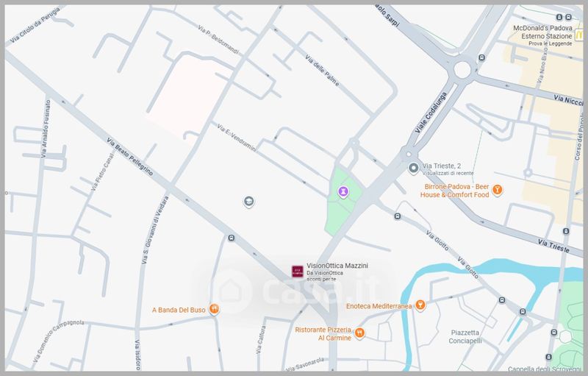The width and height of the screenshot is (588, 376).
Task: Click the VisionOttica Mazzini logo marker
Action: point(297,271)
